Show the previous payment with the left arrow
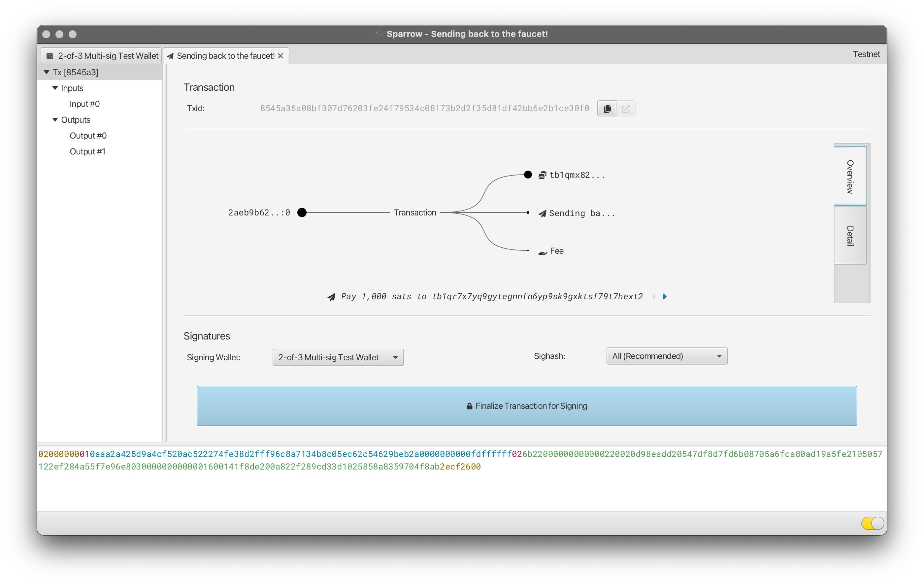 pyautogui.click(x=653, y=297)
